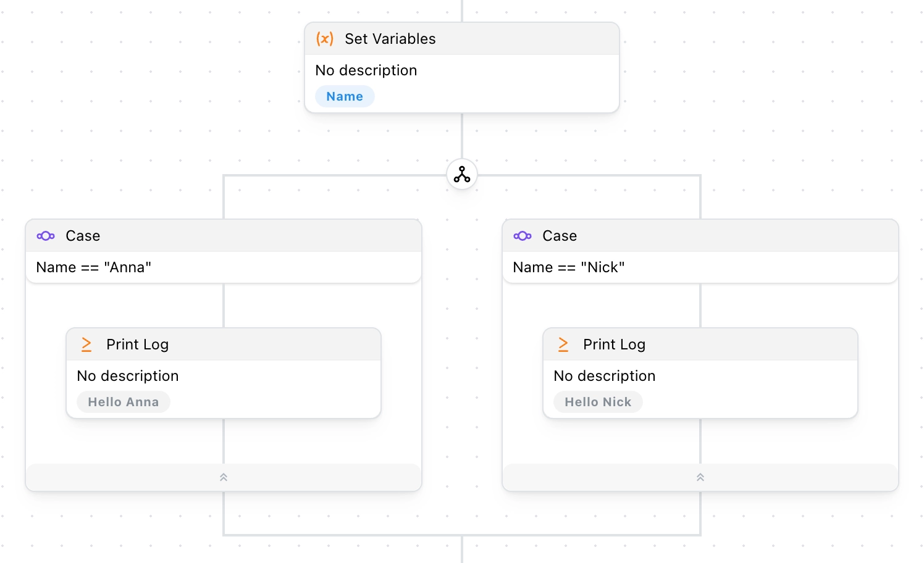
Task: Select the Case title above Name == "Nick"
Action: pos(560,236)
